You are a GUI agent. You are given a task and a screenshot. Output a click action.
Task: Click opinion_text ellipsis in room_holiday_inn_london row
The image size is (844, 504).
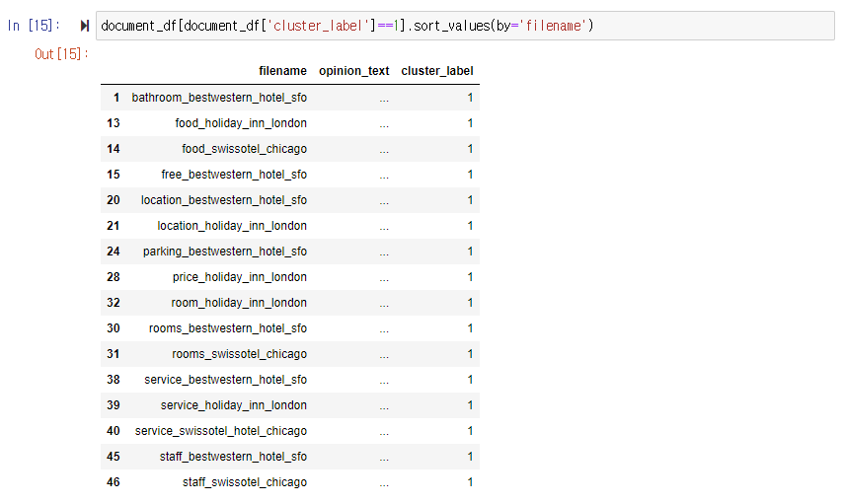click(x=384, y=305)
